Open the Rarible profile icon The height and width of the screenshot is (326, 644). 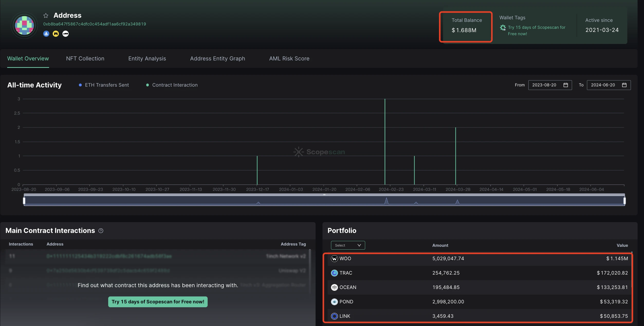[x=56, y=34]
